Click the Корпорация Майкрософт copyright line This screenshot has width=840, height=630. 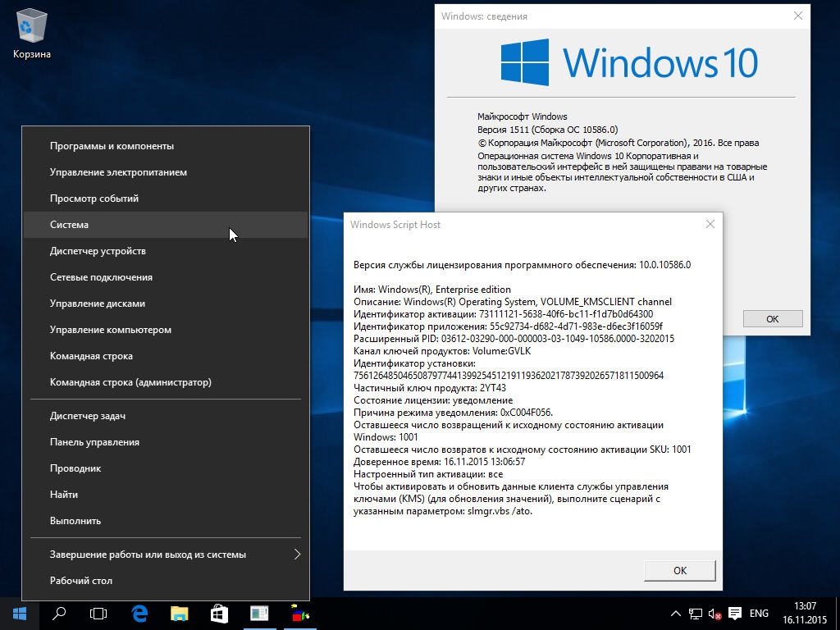coord(619,143)
